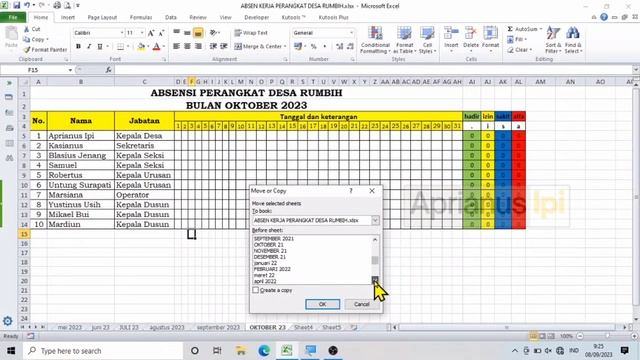This screenshot has height=360, width=640.
Task: Toggle Wrap Text
Action: (251, 33)
